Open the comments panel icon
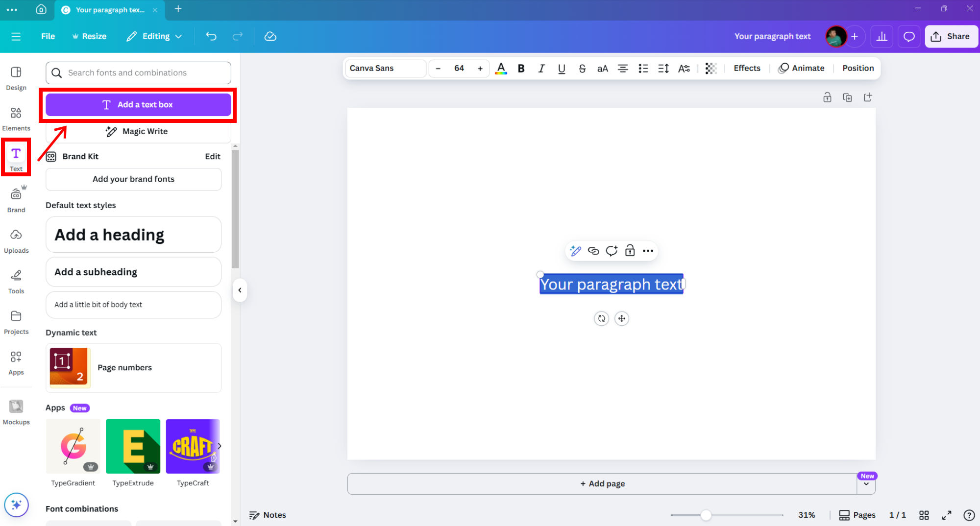 (909, 36)
